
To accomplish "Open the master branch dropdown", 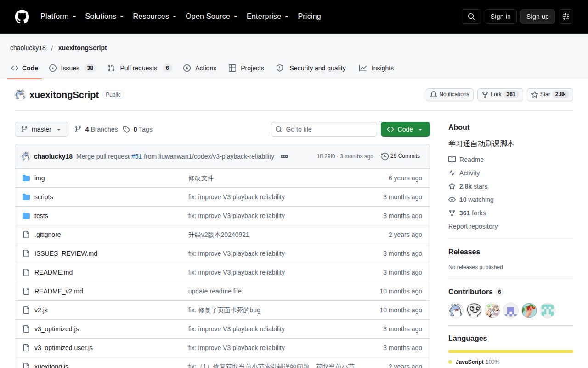I will pos(41,129).
